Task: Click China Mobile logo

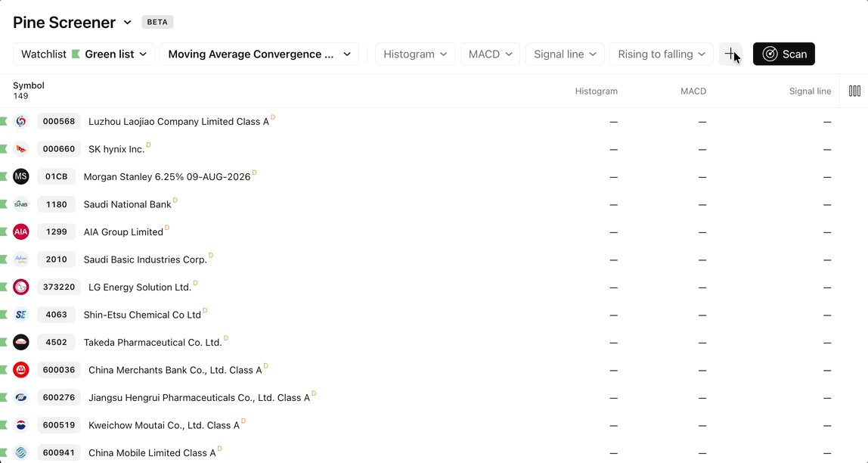Action: [x=21, y=452]
